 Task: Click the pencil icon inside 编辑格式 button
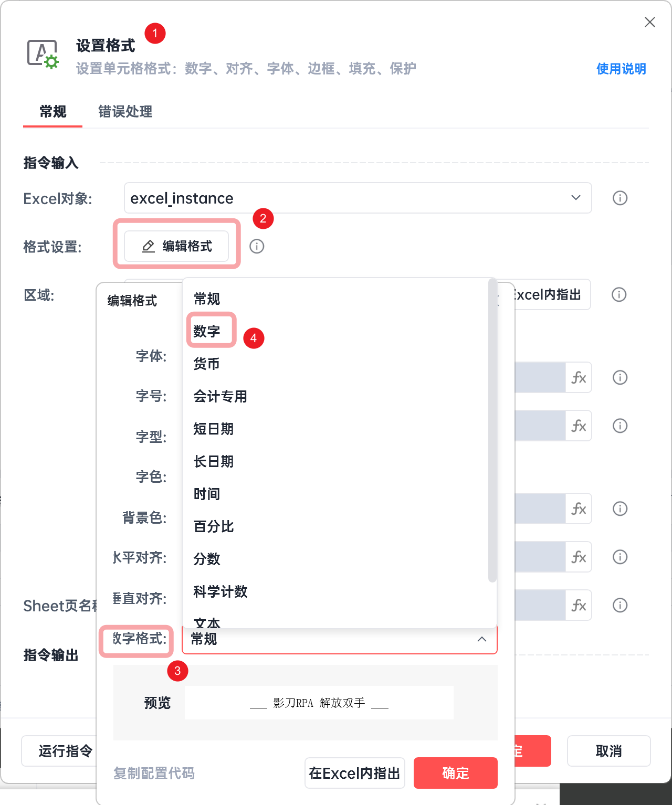coord(148,246)
